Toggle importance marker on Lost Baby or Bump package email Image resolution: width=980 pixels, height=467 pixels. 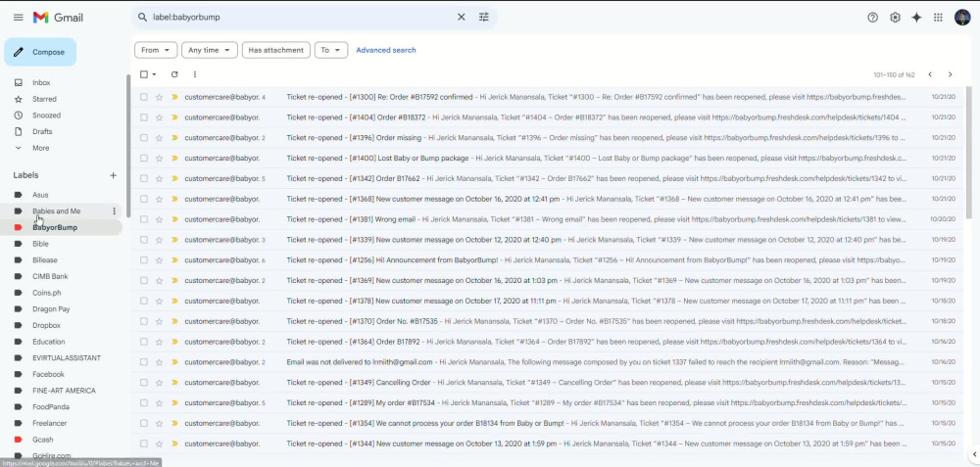175,158
